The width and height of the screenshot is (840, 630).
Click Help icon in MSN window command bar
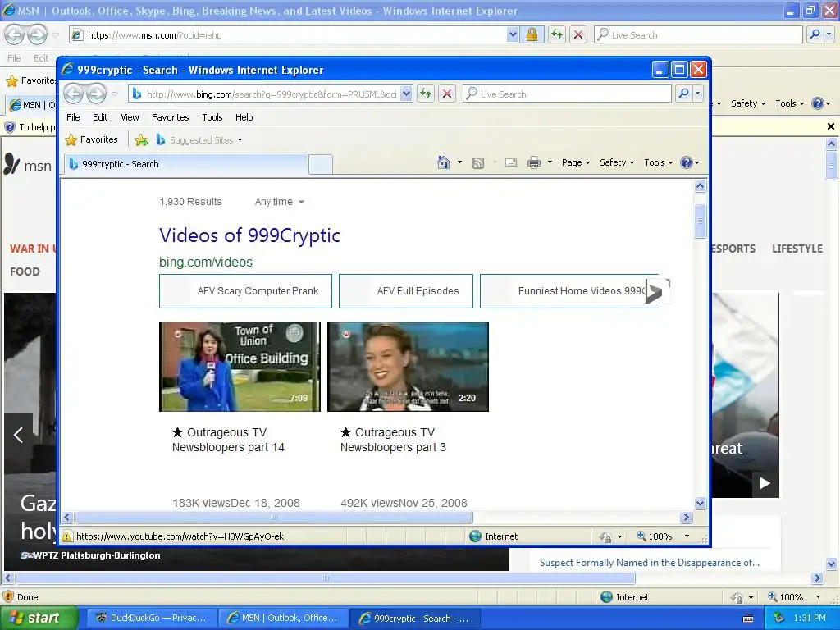point(818,103)
